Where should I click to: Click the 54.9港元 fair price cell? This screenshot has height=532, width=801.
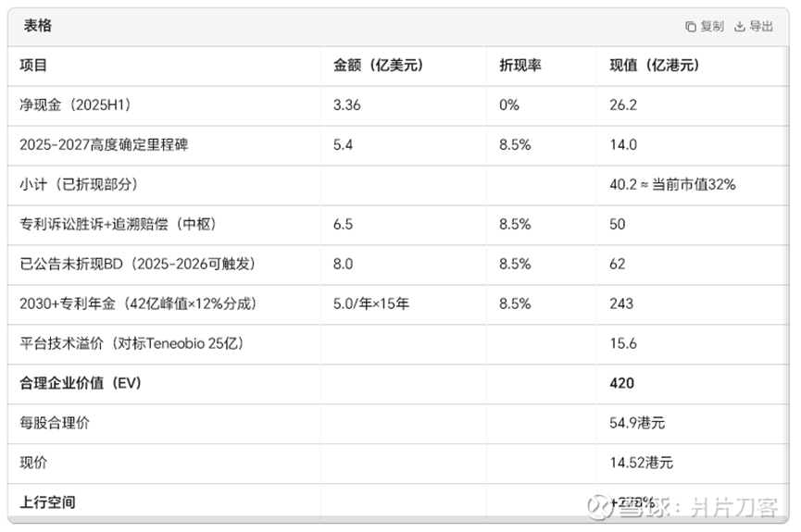coord(636,423)
